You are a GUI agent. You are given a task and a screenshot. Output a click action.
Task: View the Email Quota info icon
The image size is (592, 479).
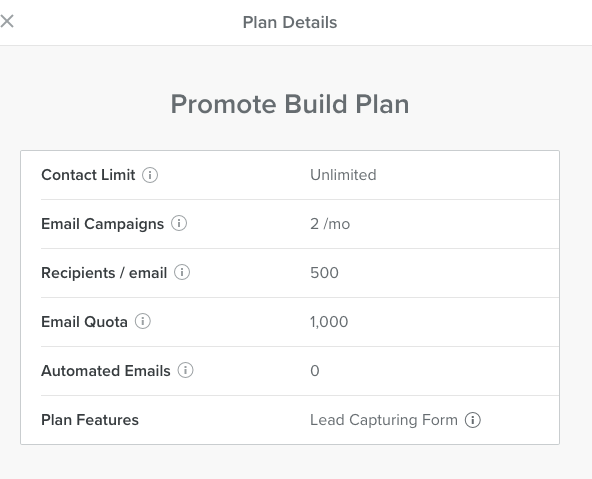[x=143, y=321]
